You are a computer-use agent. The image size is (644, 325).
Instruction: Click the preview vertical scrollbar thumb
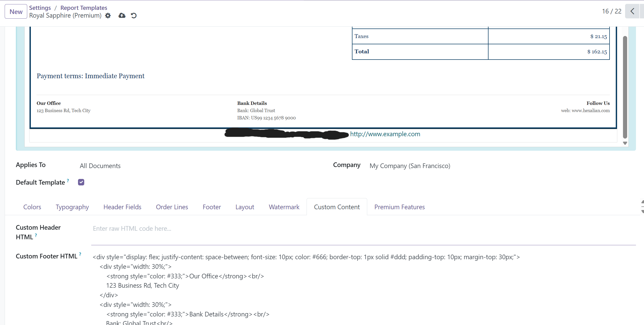[x=625, y=87]
